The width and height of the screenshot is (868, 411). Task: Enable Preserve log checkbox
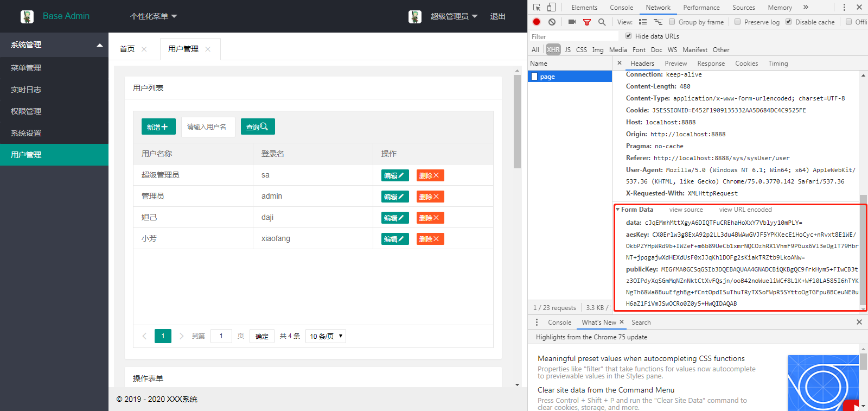pyautogui.click(x=737, y=22)
